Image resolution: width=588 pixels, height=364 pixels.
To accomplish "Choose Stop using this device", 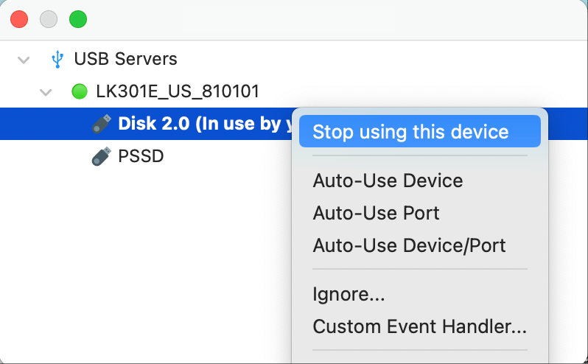I will 410,132.
